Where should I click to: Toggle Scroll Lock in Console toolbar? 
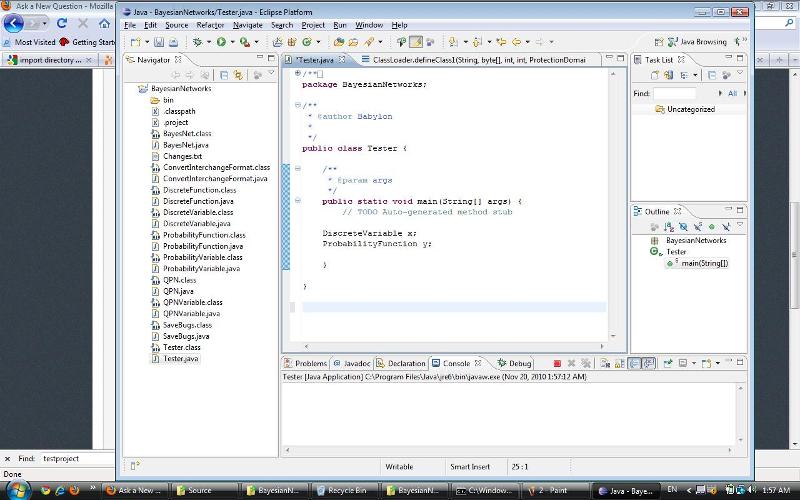pos(619,363)
